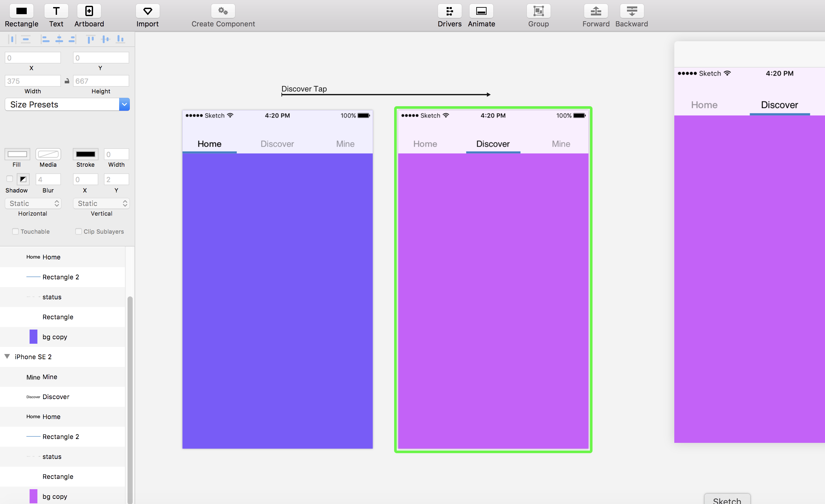Send layer Backward
This screenshot has height=504, width=825.
[631, 11]
